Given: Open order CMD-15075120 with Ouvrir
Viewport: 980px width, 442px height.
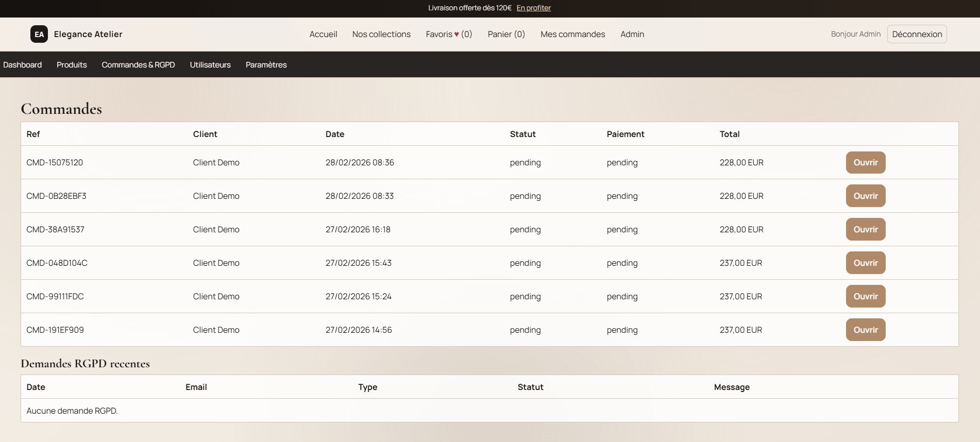Looking at the screenshot, I should [x=866, y=162].
